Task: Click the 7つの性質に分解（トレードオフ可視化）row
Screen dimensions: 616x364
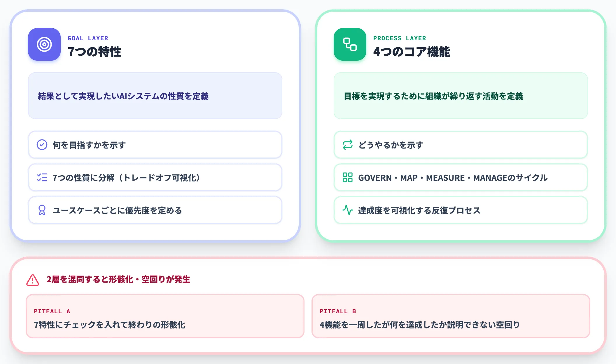Action: (155, 177)
